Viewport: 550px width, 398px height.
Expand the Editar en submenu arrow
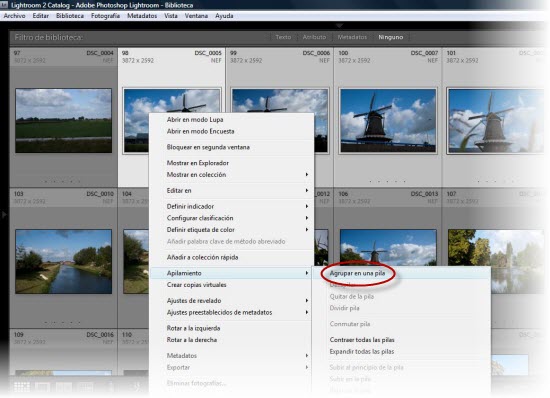pos(307,190)
